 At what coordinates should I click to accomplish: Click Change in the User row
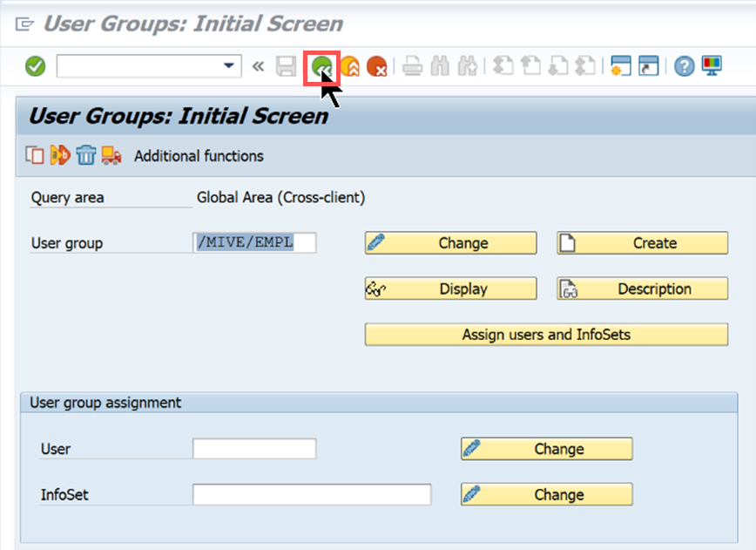click(547, 449)
